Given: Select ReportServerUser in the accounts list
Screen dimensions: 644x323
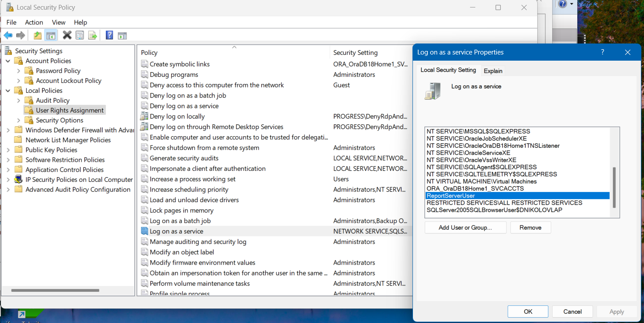Looking at the screenshot, I should click(517, 196).
